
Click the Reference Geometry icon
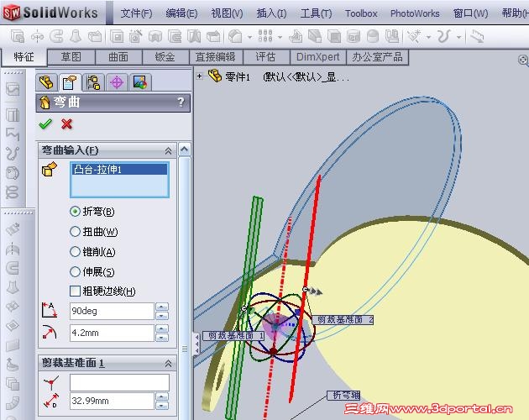(x=414, y=36)
